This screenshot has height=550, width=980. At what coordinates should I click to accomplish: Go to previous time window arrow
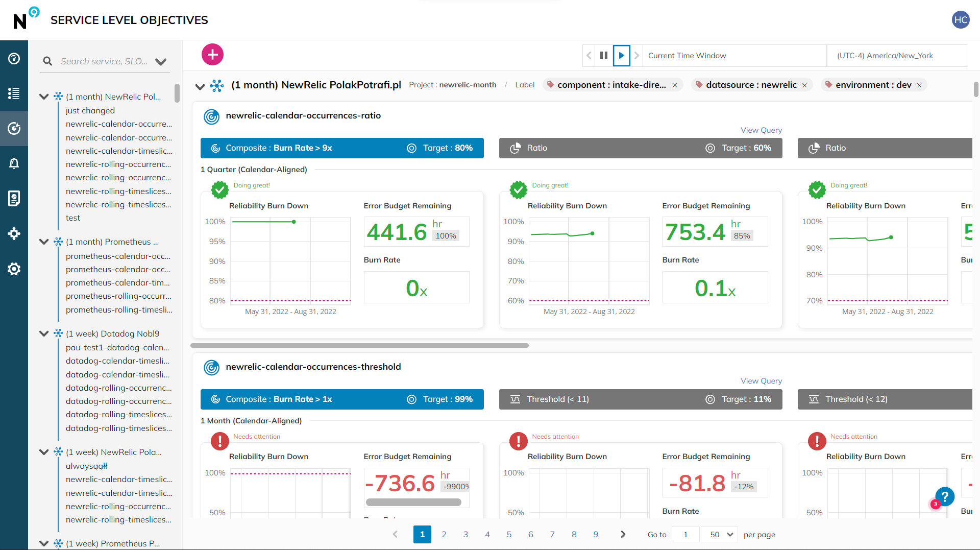tap(589, 55)
